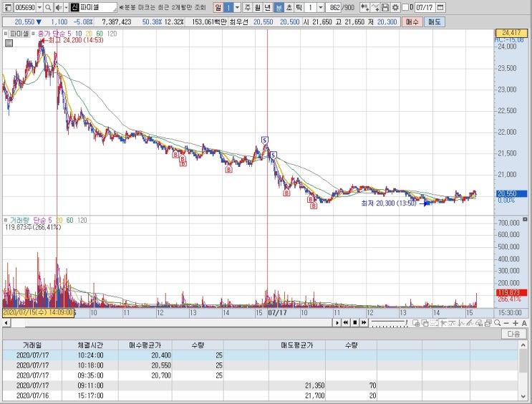Toggle the 거래량 단순 volume indicator marker

click(x=6, y=221)
